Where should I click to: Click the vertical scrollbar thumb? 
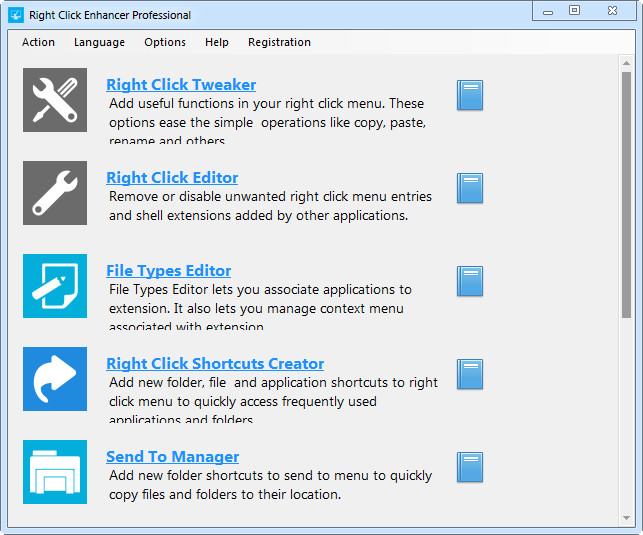[x=626, y=195]
